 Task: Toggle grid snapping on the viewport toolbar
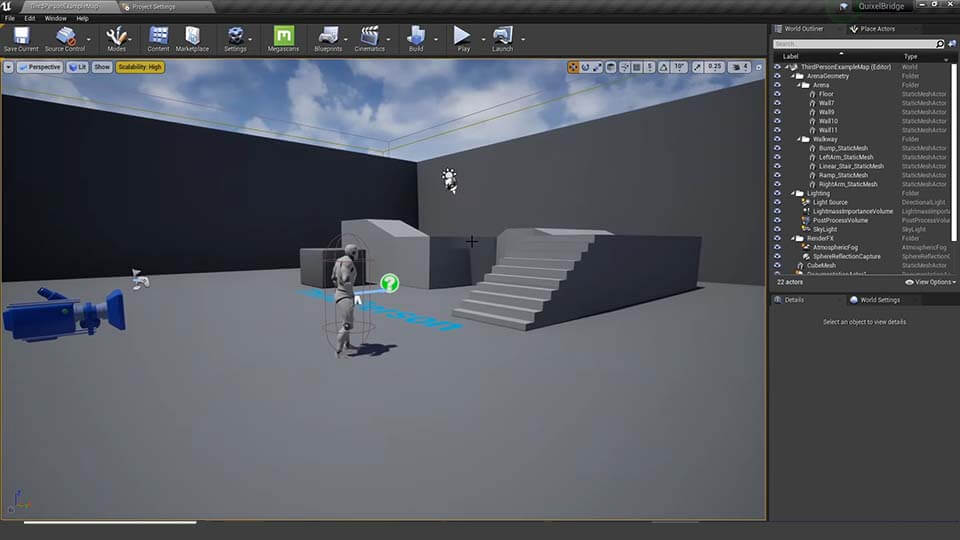click(637, 67)
